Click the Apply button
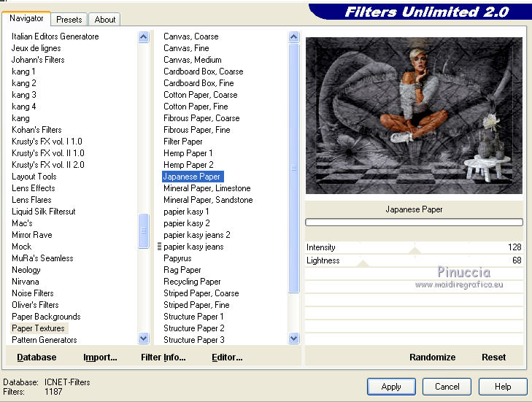This screenshot has width=532, height=402. click(391, 387)
